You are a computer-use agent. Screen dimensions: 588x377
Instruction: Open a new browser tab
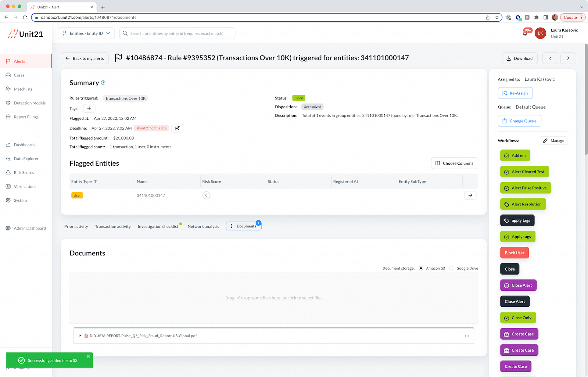pos(103,7)
